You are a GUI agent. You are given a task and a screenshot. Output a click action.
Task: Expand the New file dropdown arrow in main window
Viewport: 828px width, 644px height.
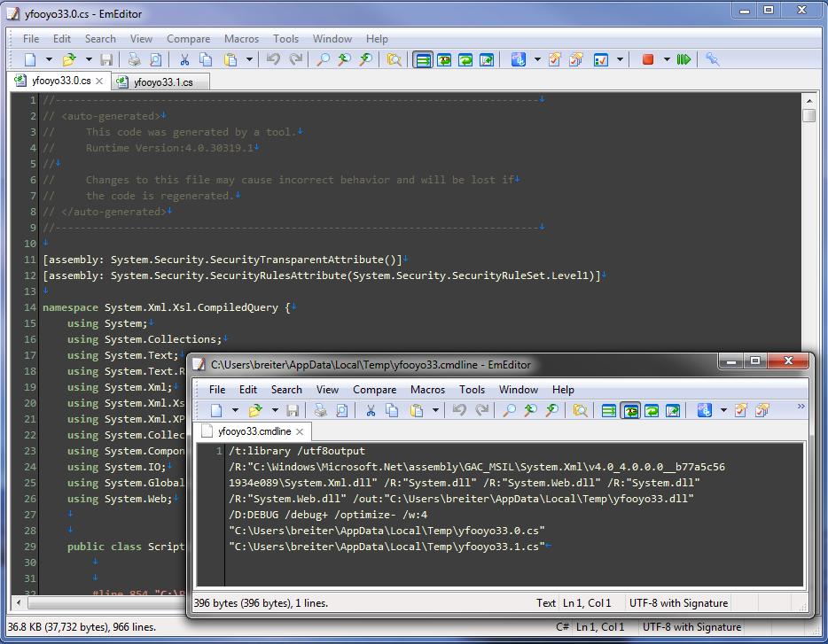click(50, 60)
